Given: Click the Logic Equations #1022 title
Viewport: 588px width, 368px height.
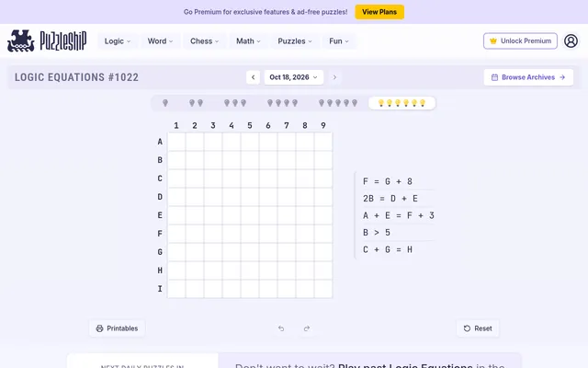Looking at the screenshot, I should [x=76, y=77].
